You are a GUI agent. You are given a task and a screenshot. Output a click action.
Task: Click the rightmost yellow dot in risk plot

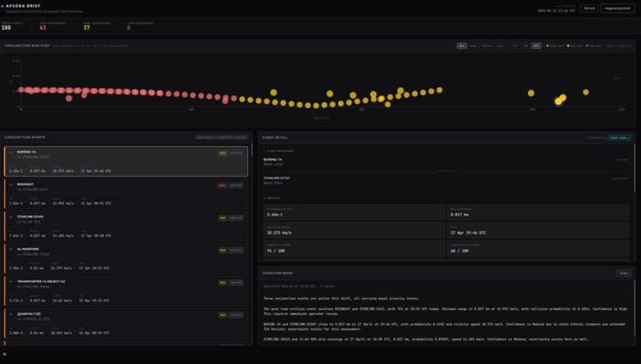(586, 92)
